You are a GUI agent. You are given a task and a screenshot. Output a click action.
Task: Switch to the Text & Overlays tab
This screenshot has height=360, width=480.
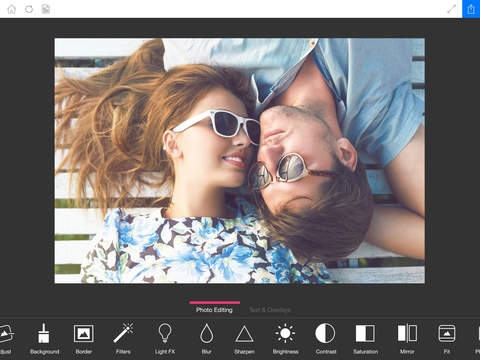tap(270, 310)
